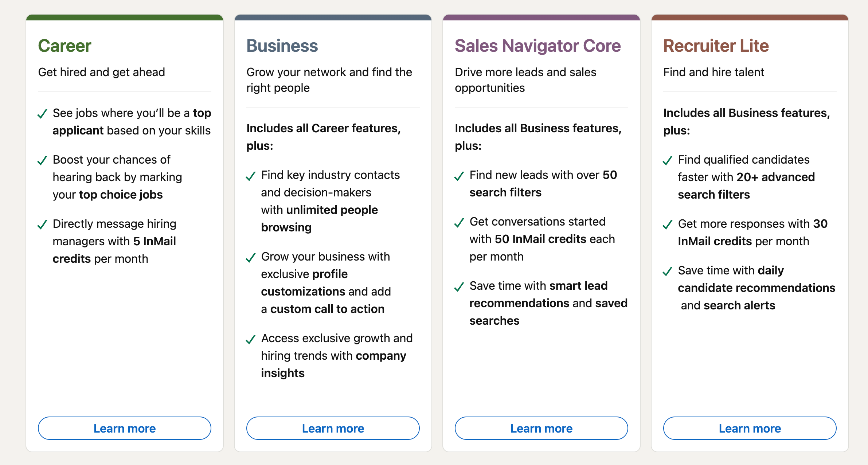
Task: Select the Sales Navigator Core heading
Action: click(x=538, y=46)
